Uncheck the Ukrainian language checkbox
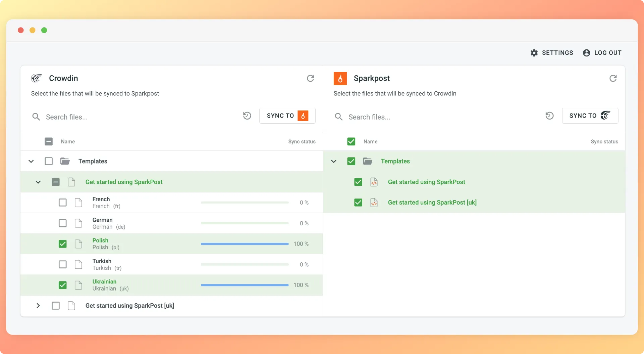The width and height of the screenshot is (644, 354). [x=63, y=285]
